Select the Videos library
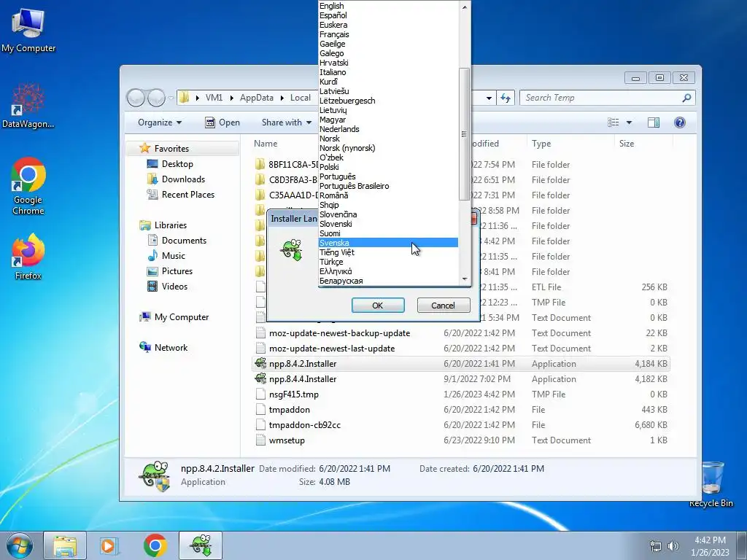747x560 pixels. coord(174,286)
